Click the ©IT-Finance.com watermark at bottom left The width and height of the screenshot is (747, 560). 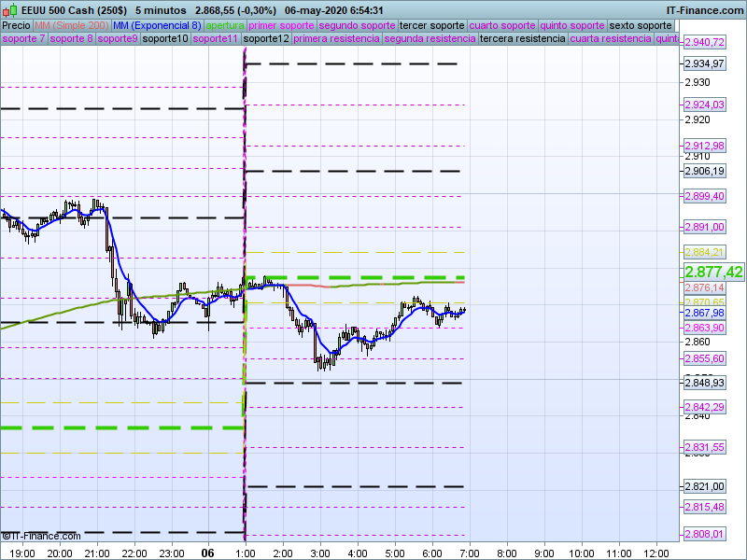pos(41,536)
